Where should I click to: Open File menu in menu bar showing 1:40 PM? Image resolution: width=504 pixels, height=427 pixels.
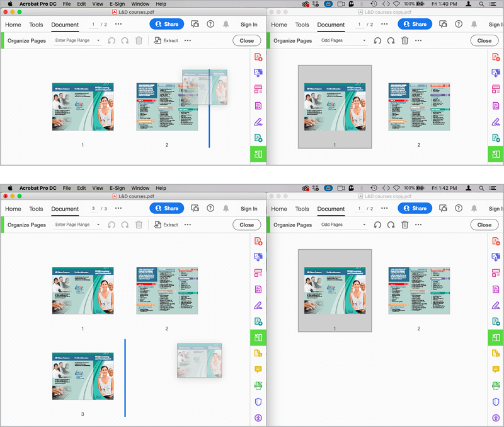(67, 4)
